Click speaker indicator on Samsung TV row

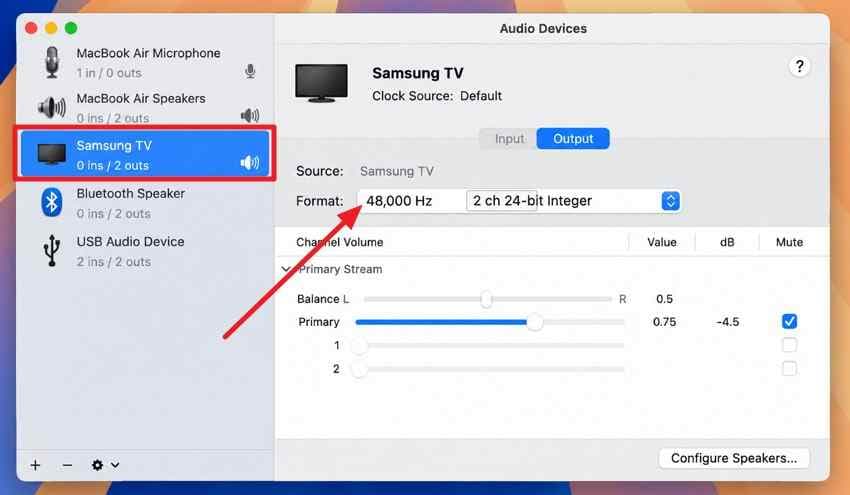click(x=250, y=163)
